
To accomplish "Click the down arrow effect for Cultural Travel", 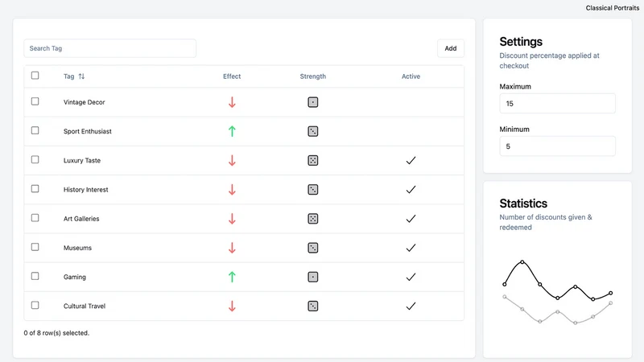I will tap(232, 306).
